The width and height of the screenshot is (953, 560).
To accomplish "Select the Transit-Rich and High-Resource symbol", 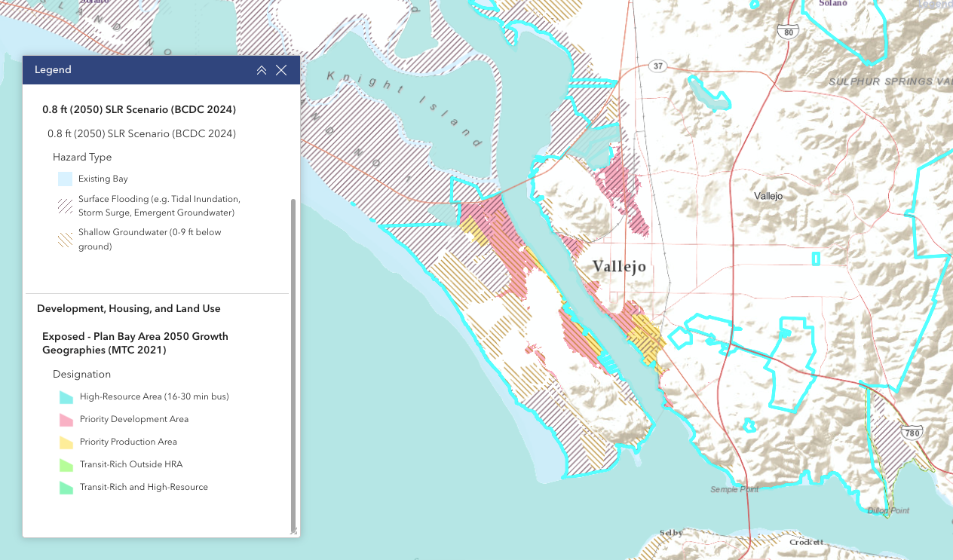I will pos(66,487).
